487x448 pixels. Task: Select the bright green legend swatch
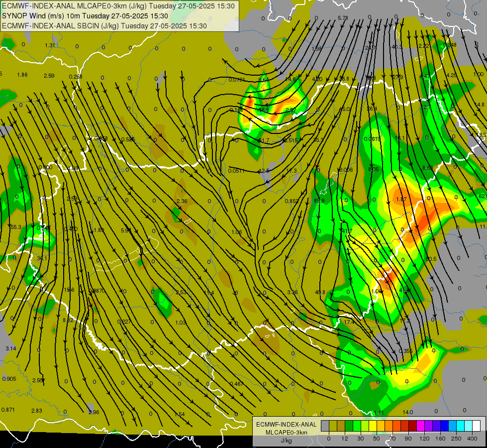357,426
